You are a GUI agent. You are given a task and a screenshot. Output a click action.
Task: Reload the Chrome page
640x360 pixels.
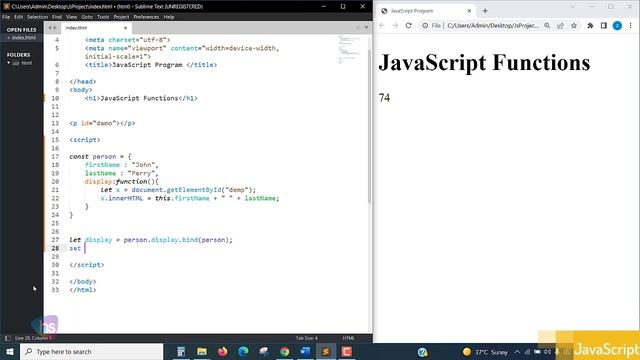pyautogui.click(x=408, y=25)
